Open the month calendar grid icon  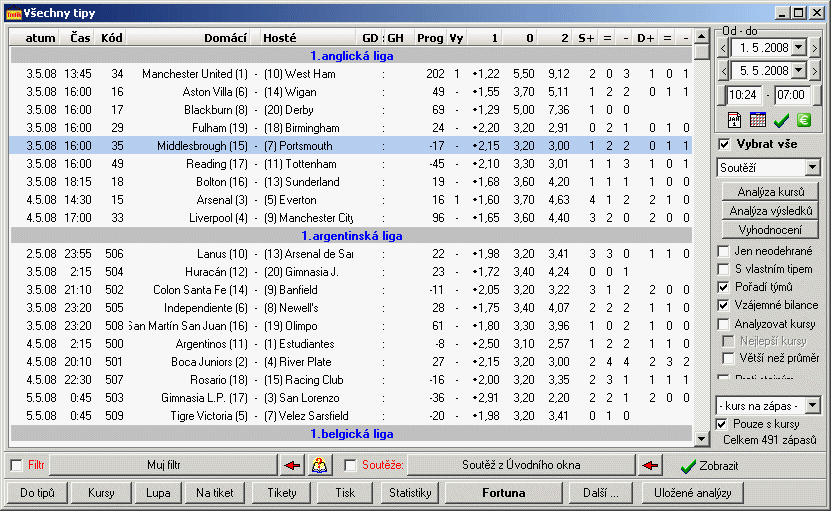tap(757, 120)
